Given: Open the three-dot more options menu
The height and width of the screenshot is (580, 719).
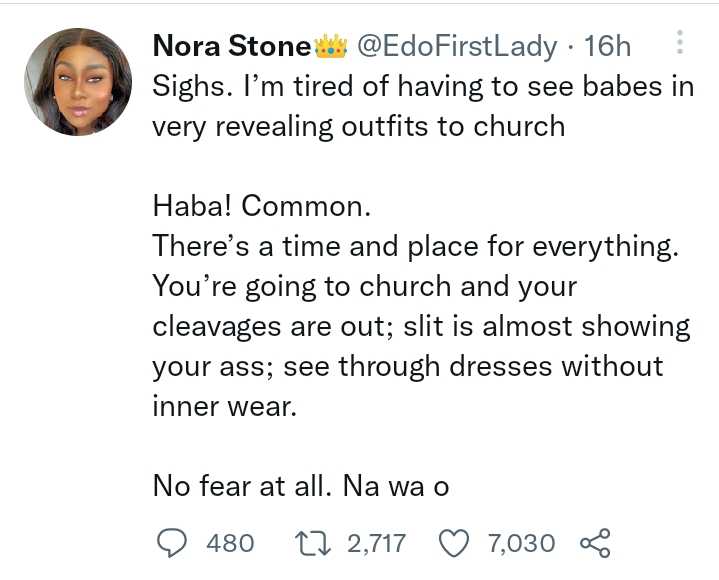Looking at the screenshot, I should tap(680, 44).
